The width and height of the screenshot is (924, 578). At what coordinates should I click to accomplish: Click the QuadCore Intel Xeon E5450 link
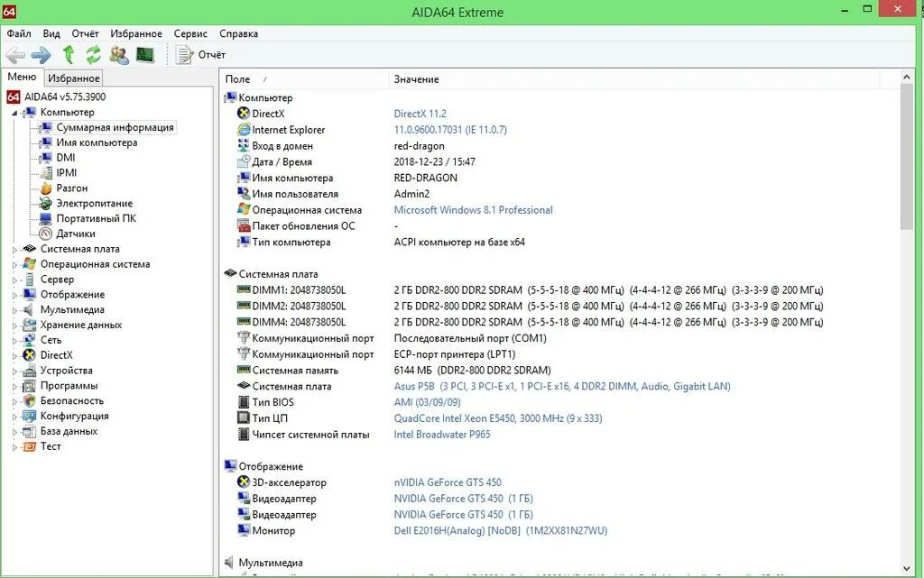click(498, 418)
